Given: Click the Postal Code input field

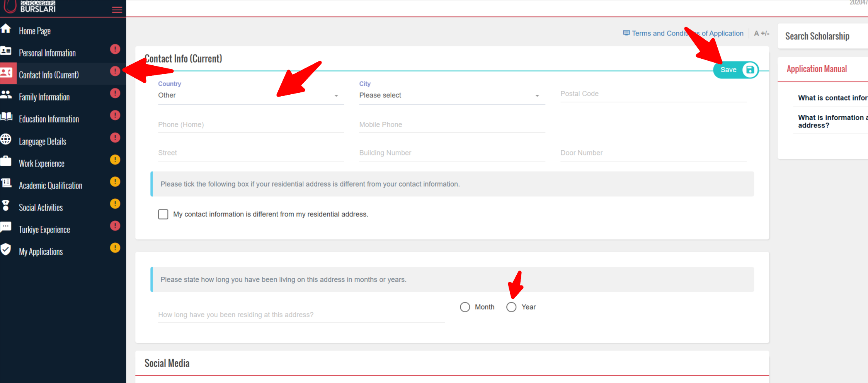Looking at the screenshot, I should click(653, 94).
